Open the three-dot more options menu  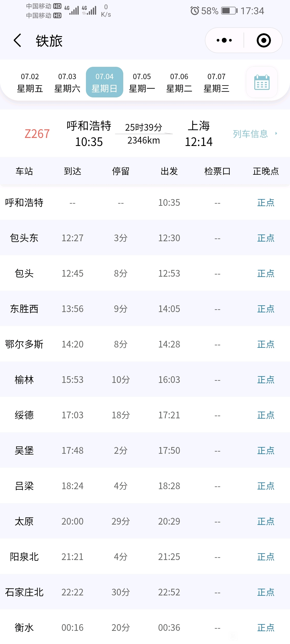(224, 41)
